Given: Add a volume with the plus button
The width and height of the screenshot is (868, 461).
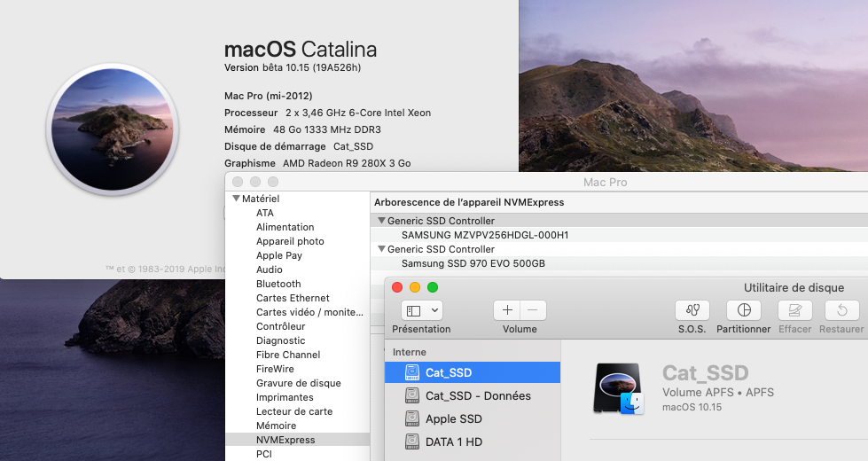Looking at the screenshot, I should pos(507,310).
